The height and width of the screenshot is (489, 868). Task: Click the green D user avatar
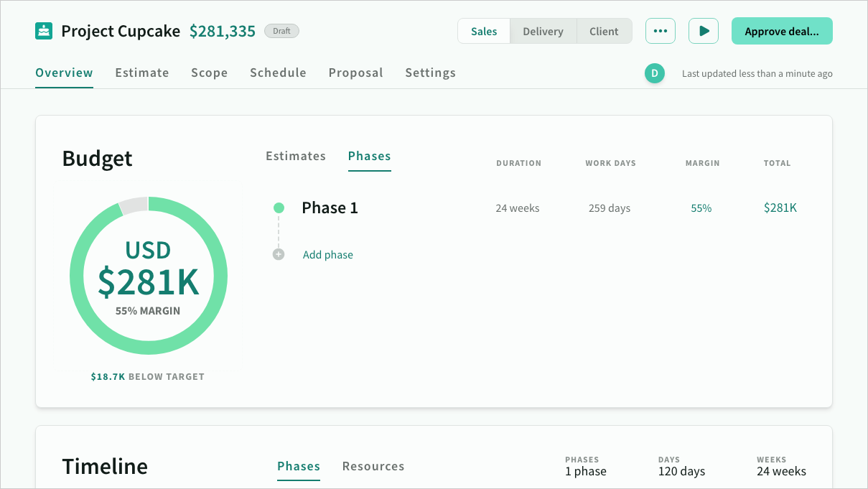(x=654, y=73)
